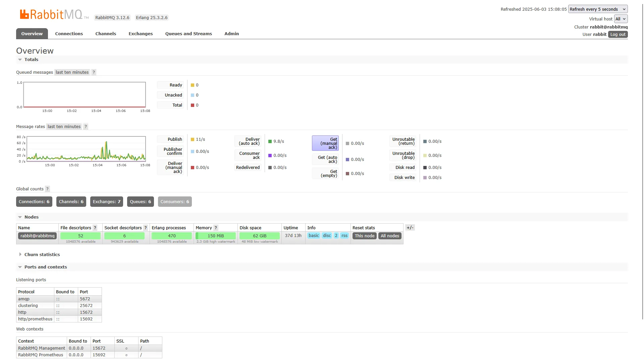This screenshot has height=362, width=644.
Task: Open the rabbit@rabbitmq node details
Action: pyautogui.click(x=37, y=236)
